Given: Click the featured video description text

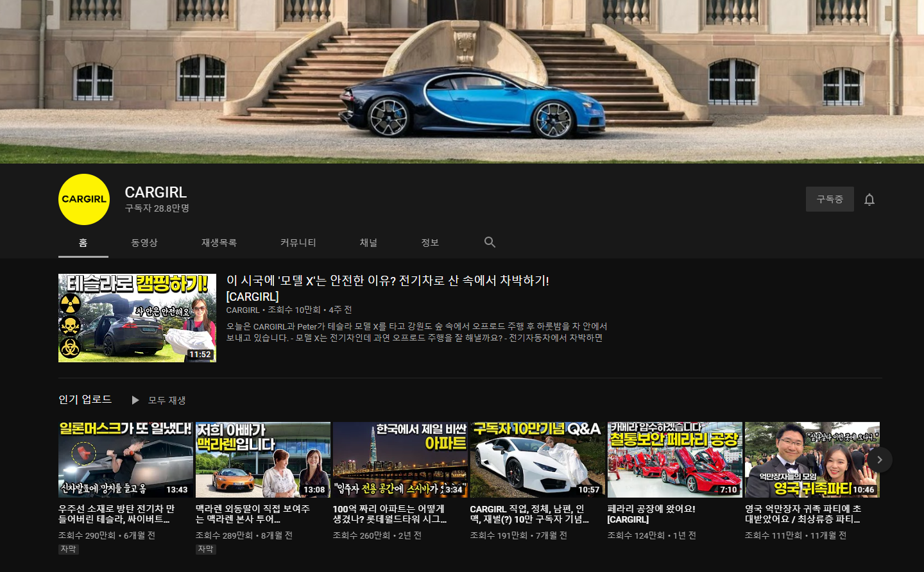Looking at the screenshot, I should pyautogui.click(x=416, y=332).
